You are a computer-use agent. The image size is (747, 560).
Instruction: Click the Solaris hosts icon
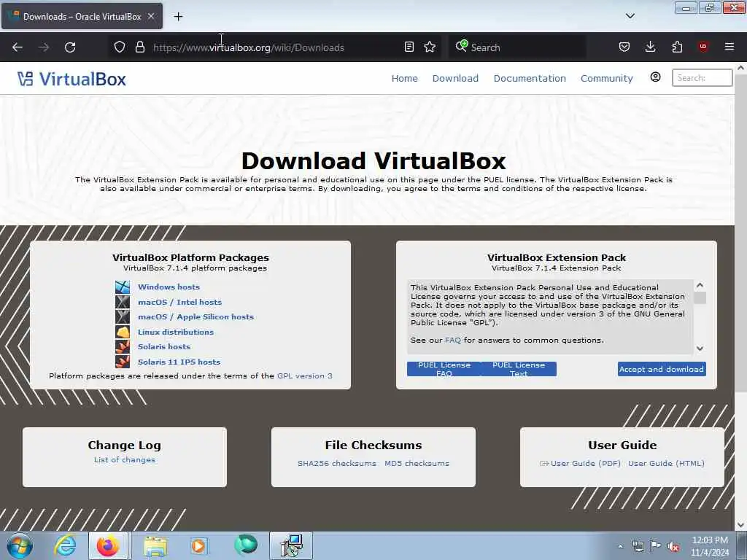pyautogui.click(x=123, y=346)
